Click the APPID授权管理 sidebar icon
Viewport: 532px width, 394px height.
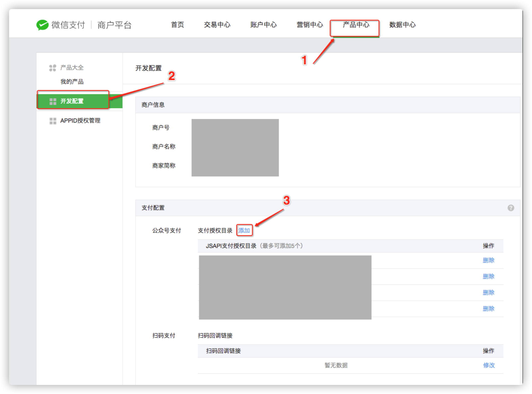[x=53, y=121]
